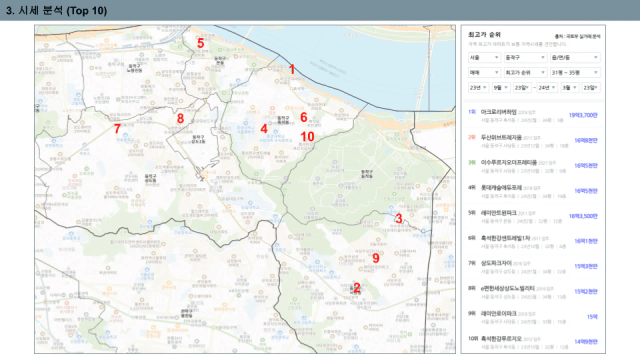This screenshot has width=640, height=360.
Task: Click the 16억1천만 price
Action: coord(586,241)
